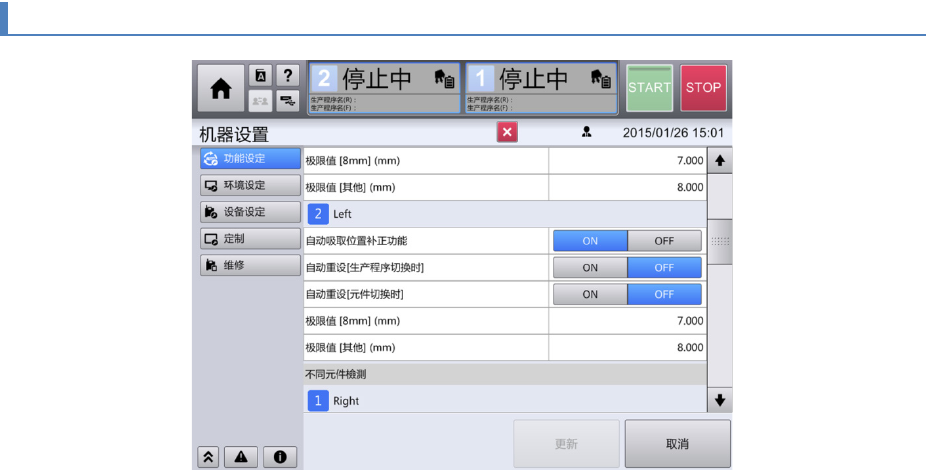The height and width of the screenshot is (470, 926).
Task: Click the date and time display
Action: pyautogui.click(x=673, y=133)
